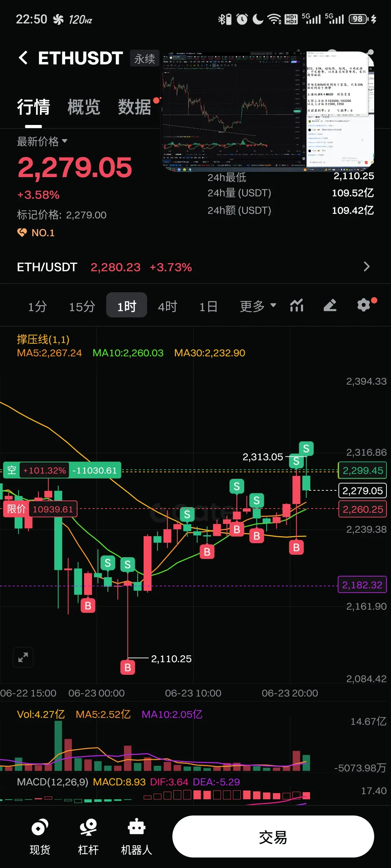Viewport: 391px width, 868px height.
Task: Tap the battery indicator in status bar
Action: pyautogui.click(x=358, y=19)
